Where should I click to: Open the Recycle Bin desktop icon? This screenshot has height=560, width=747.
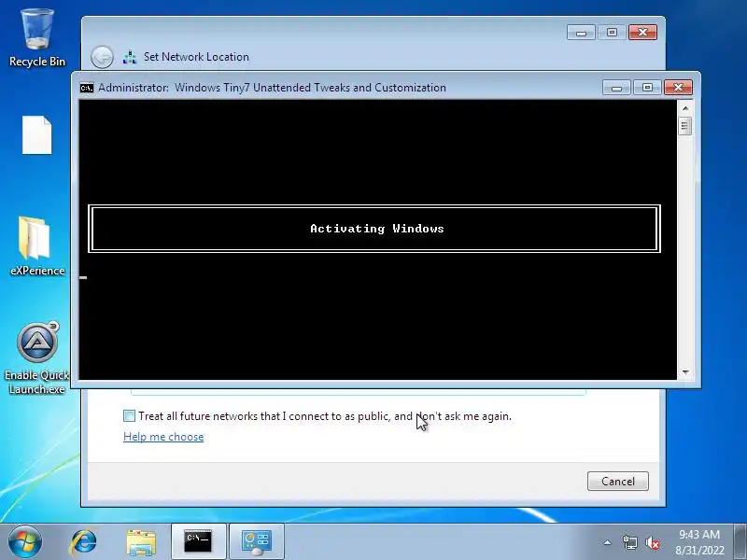pyautogui.click(x=37, y=38)
